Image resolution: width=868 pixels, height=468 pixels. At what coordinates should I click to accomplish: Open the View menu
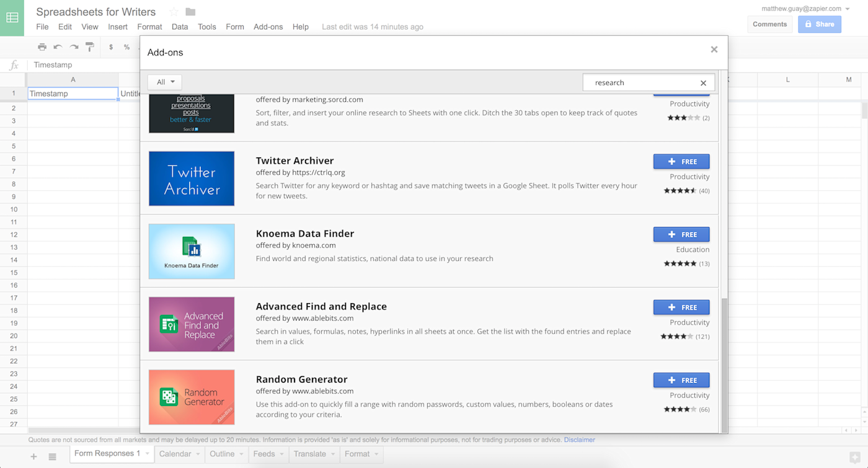[90, 27]
